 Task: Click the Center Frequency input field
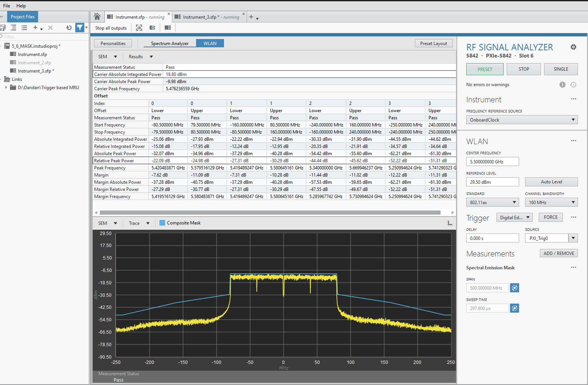click(x=492, y=162)
